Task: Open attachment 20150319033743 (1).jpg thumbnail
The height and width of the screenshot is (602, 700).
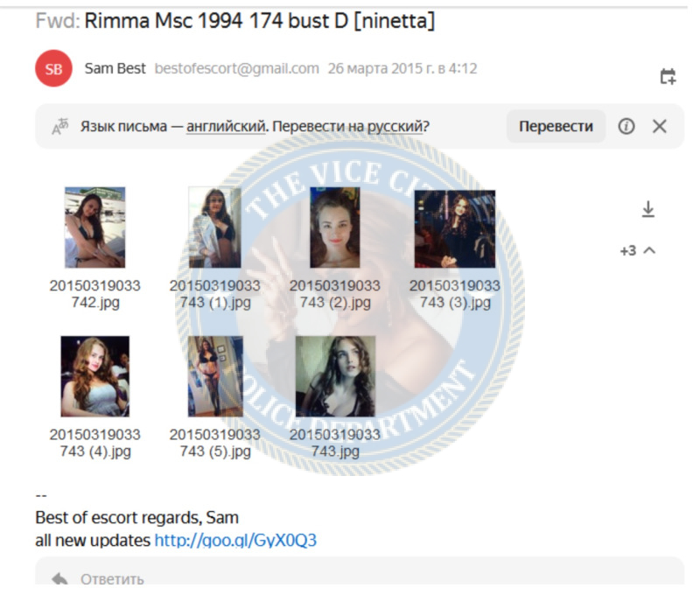Action: pyautogui.click(x=214, y=227)
